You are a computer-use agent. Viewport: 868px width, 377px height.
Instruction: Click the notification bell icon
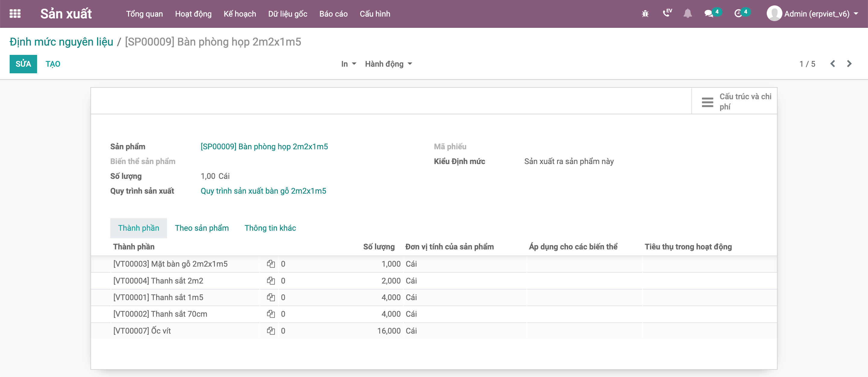687,14
